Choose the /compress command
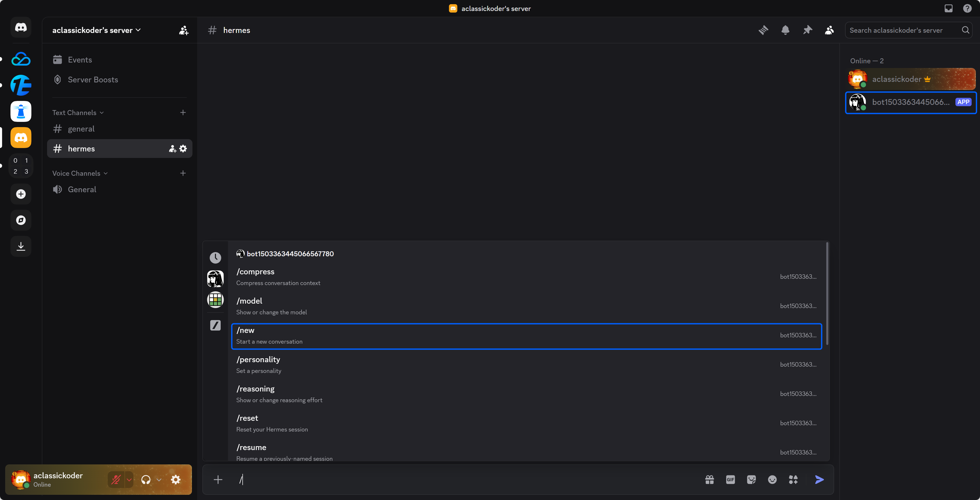Screen dimensions: 980x500 coord(527,277)
